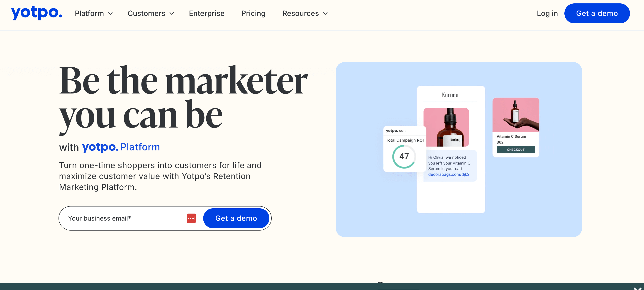
Task: Click the Total Campaign ROI 47 gauge
Action: (404, 156)
